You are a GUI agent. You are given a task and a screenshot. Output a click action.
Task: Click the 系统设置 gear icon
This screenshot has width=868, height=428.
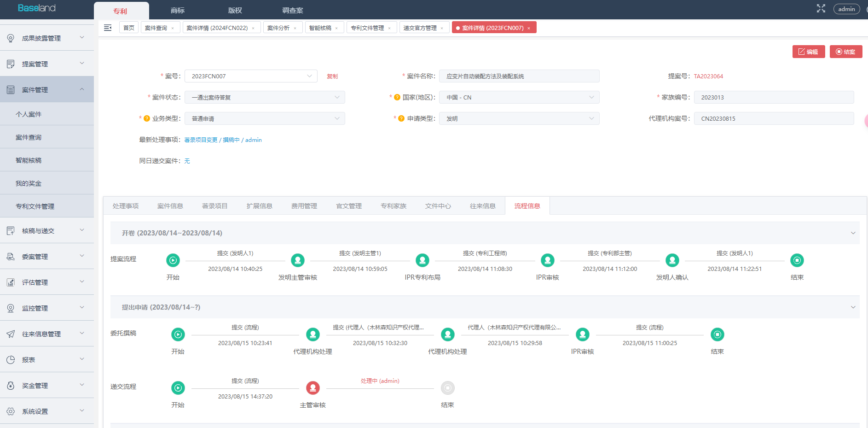11,411
